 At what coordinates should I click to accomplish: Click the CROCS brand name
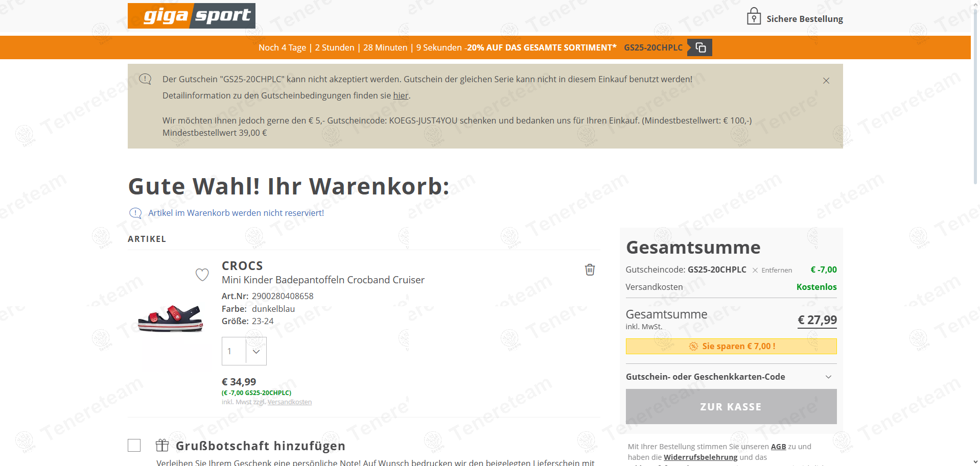pos(242,266)
